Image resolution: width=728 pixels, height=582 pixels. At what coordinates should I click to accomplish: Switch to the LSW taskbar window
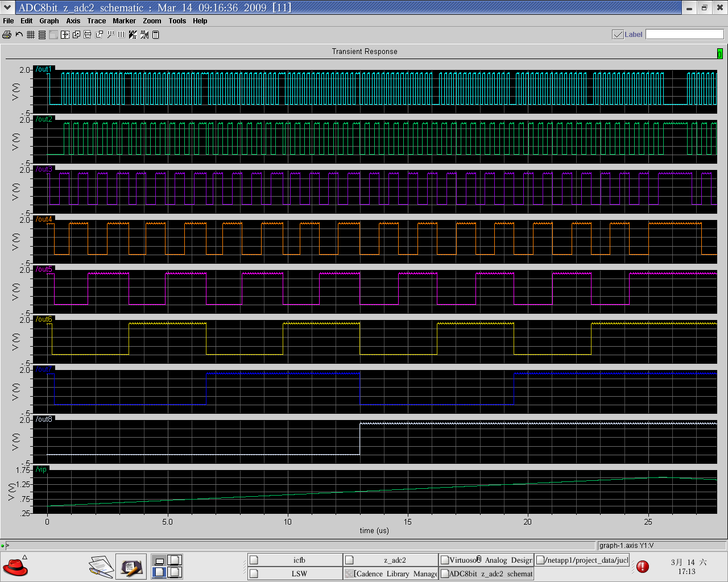295,573
